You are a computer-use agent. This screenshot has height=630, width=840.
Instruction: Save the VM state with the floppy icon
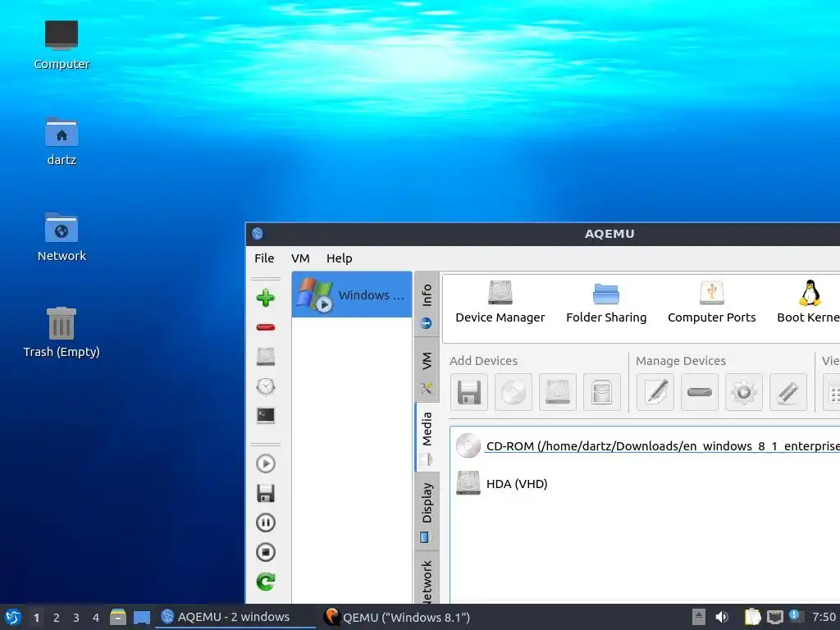pyautogui.click(x=265, y=493)
